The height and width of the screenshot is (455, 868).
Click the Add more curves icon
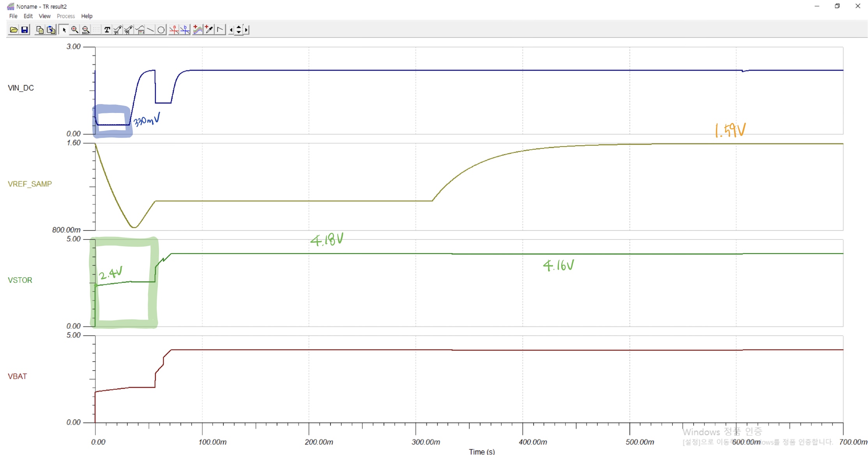click(x=198, y=30)
